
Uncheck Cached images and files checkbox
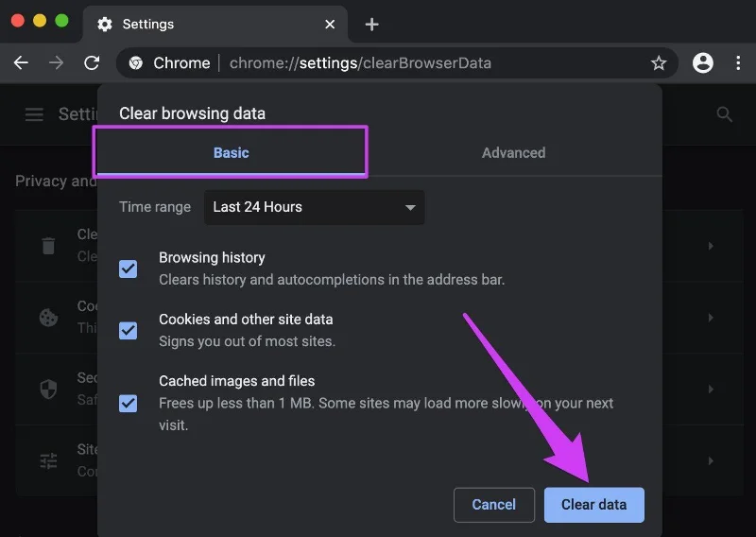click(x=129, y=403)
